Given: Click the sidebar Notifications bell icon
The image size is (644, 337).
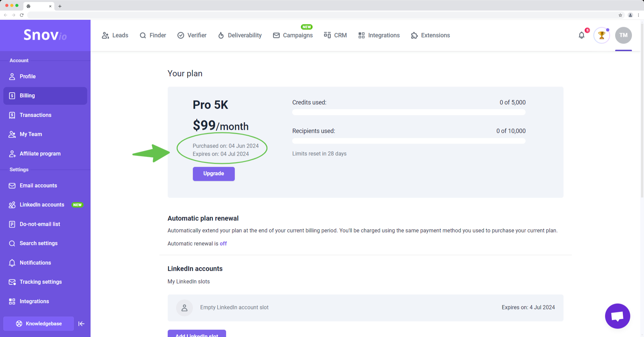Looking at the screenshot, I should (12, 263).
